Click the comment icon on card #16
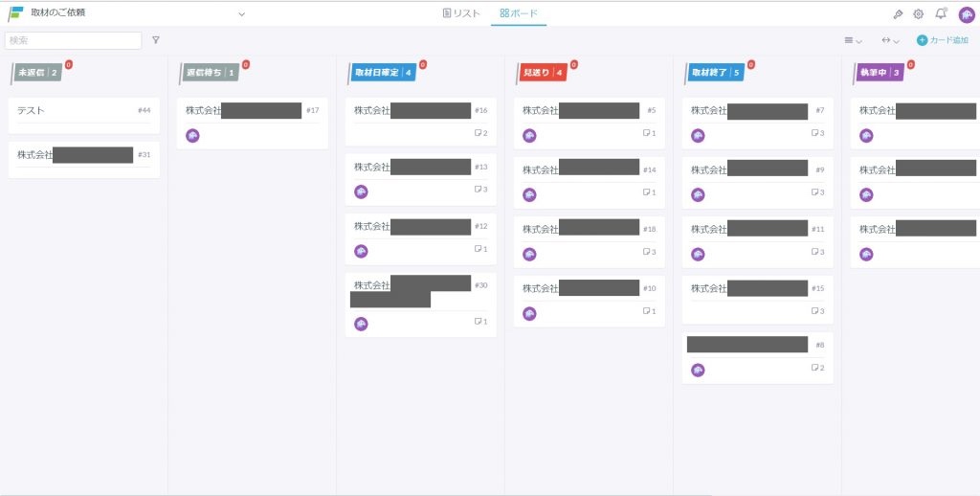Image resolution: width=980 pixels, height=496 pixels. 479,133
